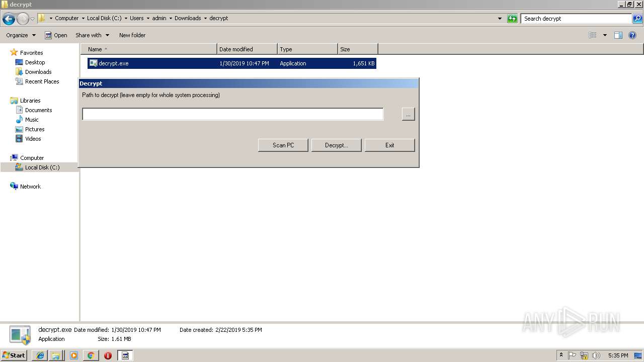Select Favorites in the navigation pane
The width and height of the screenshot is (644, 362).
pos(31,53)
